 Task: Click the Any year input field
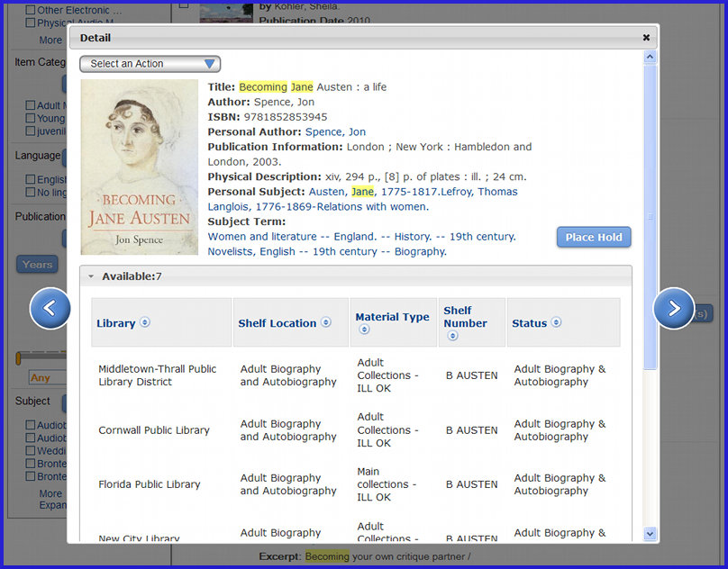coord(48,378)
